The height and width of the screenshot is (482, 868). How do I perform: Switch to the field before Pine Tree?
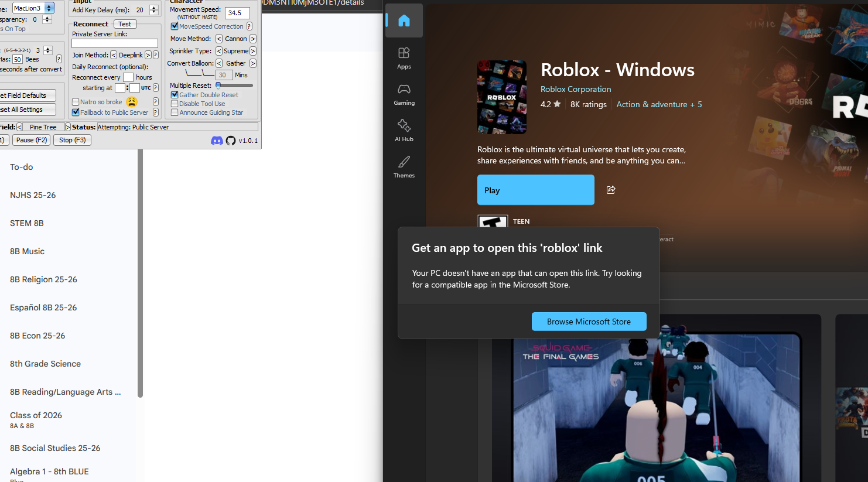[x=19, y=127]
